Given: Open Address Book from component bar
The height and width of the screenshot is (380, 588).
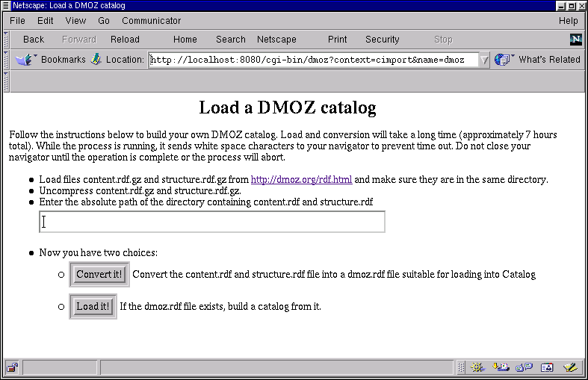Looking at the screenshot, I should pos(547,367).
